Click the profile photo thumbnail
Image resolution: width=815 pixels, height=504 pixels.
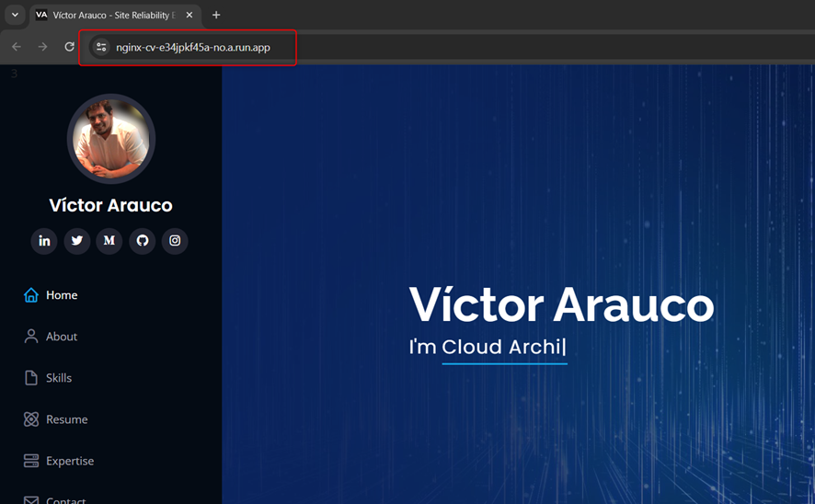tap(110, 138)
